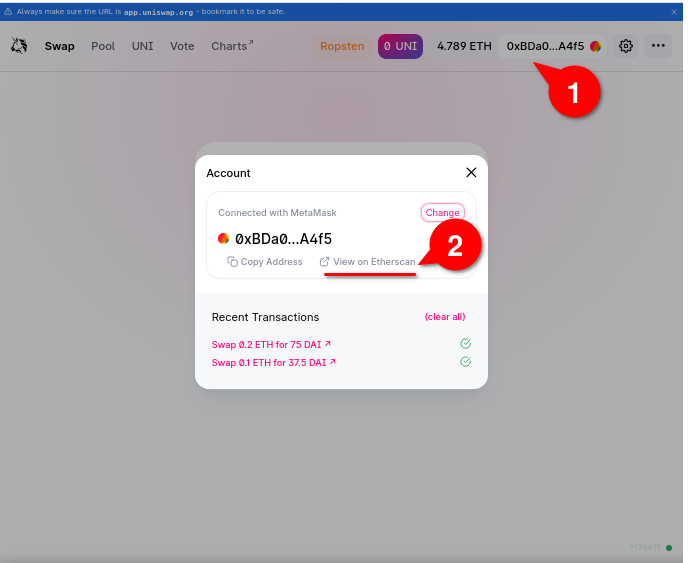Click success checkmark of 0.2 ETH swap
Screen dimensions: 690x563
[465, 344]
